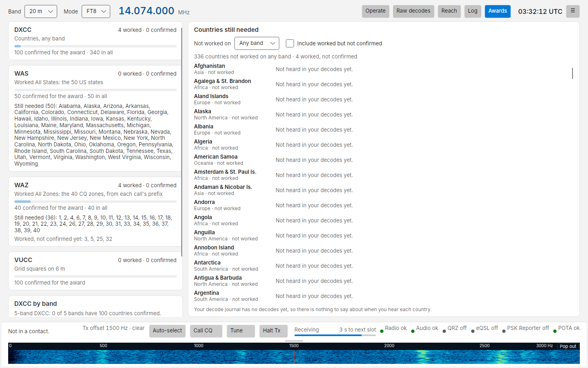Click the Not in a contact status

(x=29, y=331)
